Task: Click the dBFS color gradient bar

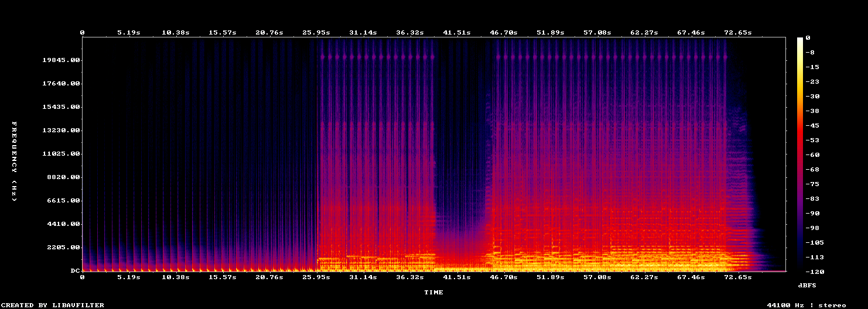Action: [x=800, y=154]
